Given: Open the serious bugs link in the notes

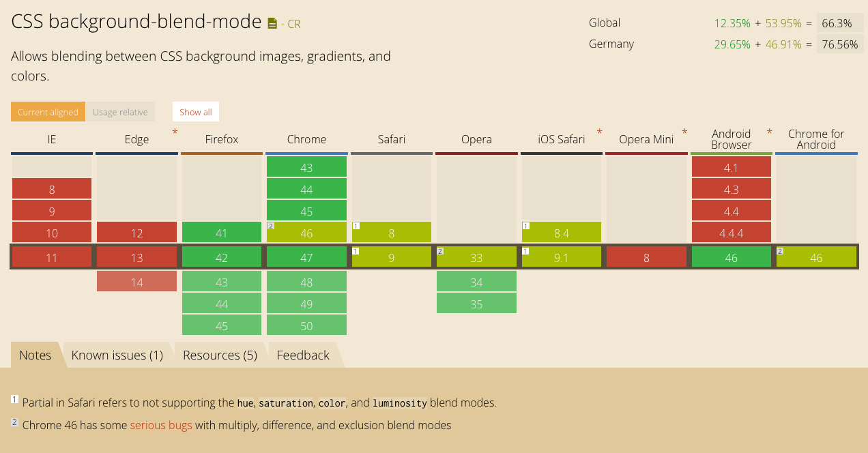Looking at the screenshot, I should (160, 425).
